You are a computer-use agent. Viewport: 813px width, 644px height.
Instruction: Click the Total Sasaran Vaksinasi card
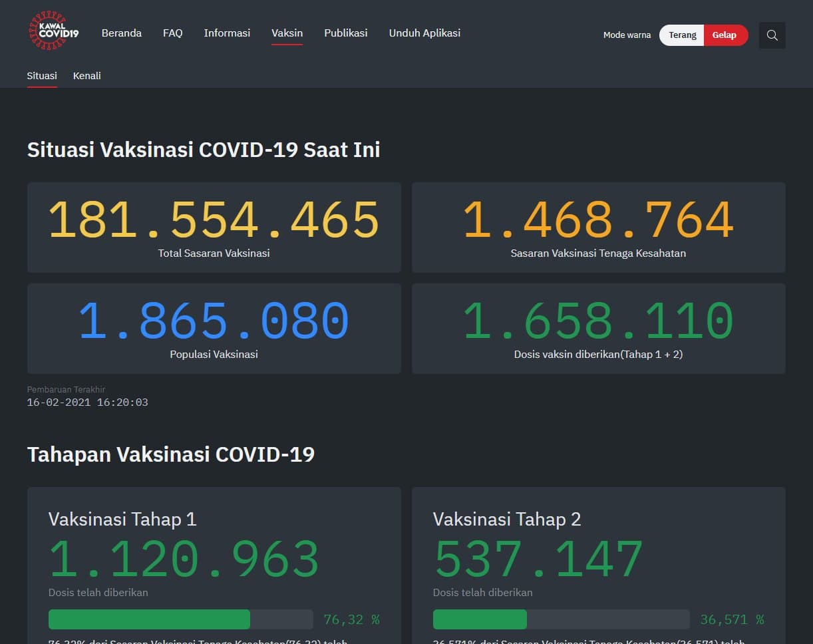(x=214, y=228)
